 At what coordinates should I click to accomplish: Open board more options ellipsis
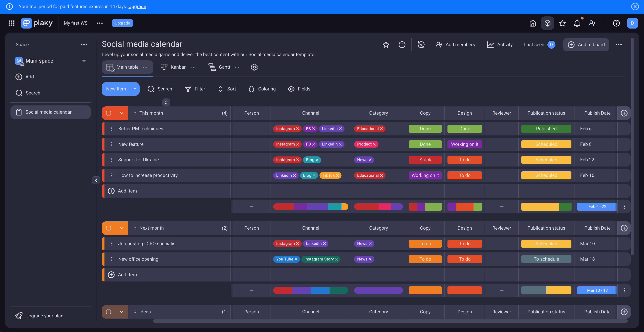click(618, 44)
